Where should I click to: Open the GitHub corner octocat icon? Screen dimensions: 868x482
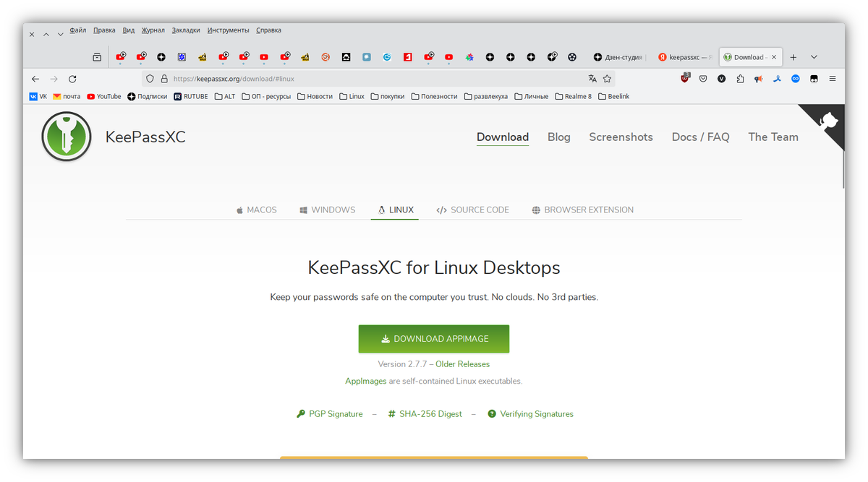pos(827,121)
